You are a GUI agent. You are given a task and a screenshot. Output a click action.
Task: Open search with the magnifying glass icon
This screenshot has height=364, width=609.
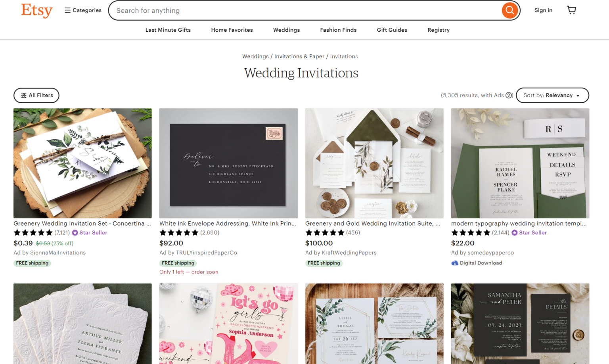(509, 10)
